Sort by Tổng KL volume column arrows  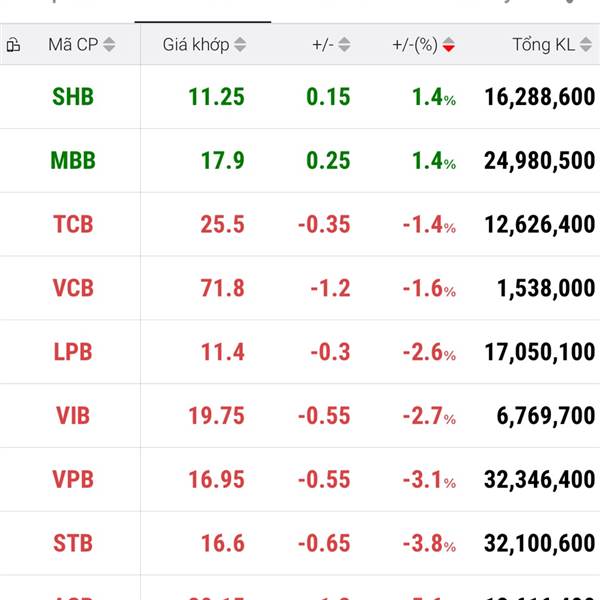pyautogui.click(x=586, y=45)
